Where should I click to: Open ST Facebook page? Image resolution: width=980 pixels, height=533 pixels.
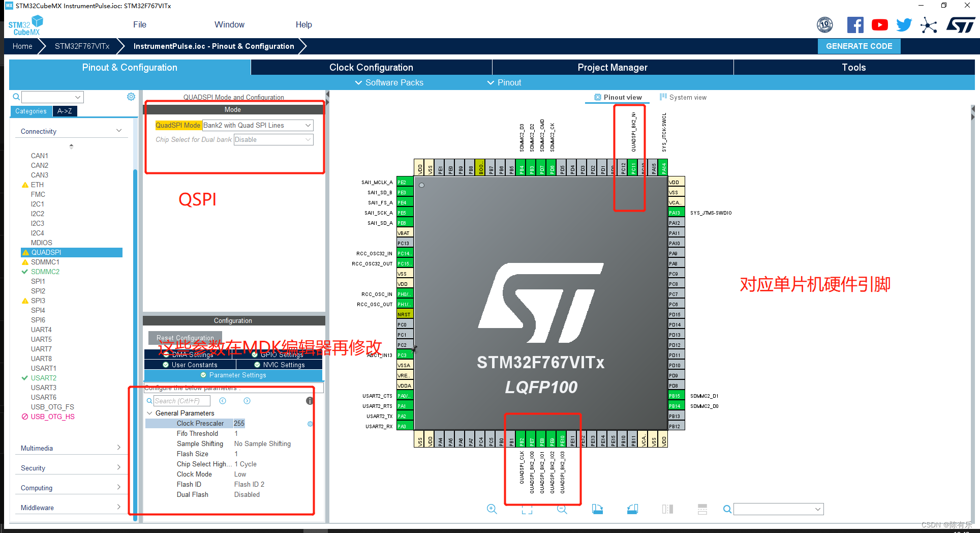pyautogui.click(x=855, y=25)
